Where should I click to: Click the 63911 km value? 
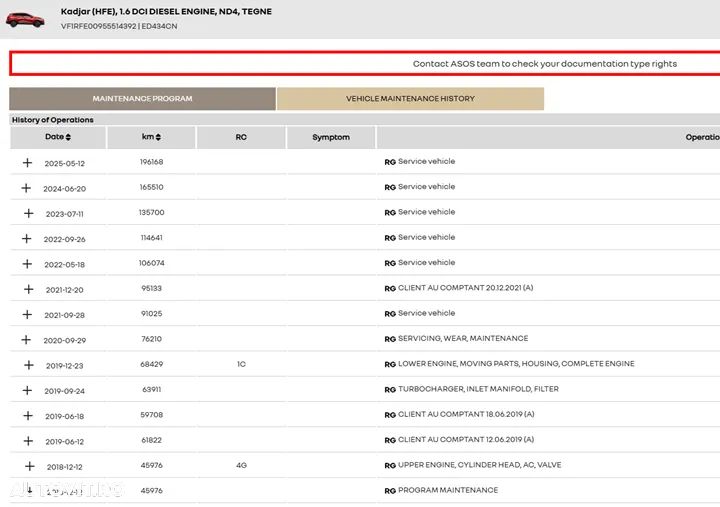click(x=152, y=389)
